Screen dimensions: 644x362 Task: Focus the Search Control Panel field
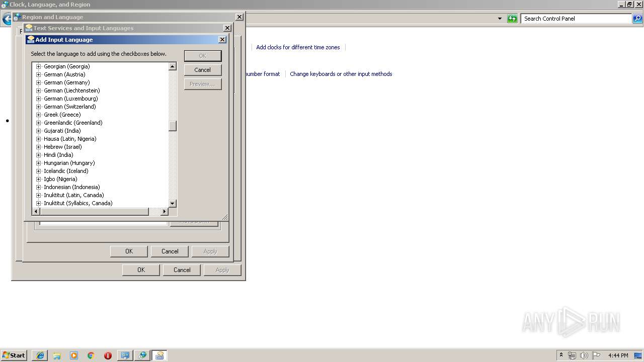(x=577, y=19)
